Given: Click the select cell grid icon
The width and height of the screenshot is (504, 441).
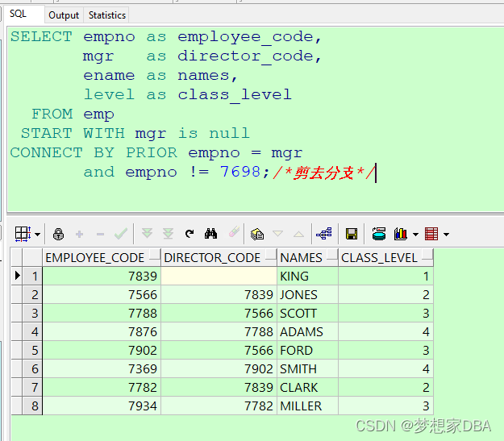Looking at the screenshot, I should pyautogui.click(x=23, y=234).
